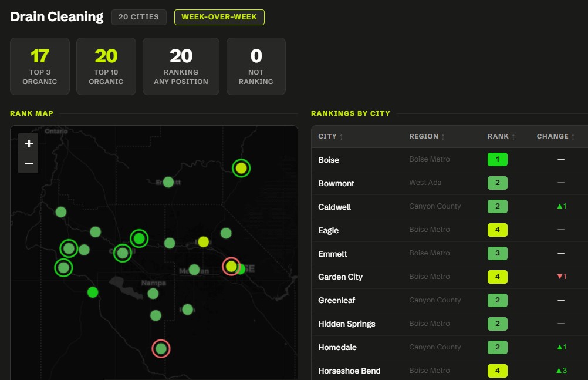Screen dimensions: 588x380
Task: Open the Not Ranking stat card
Action: pos(256,66)
